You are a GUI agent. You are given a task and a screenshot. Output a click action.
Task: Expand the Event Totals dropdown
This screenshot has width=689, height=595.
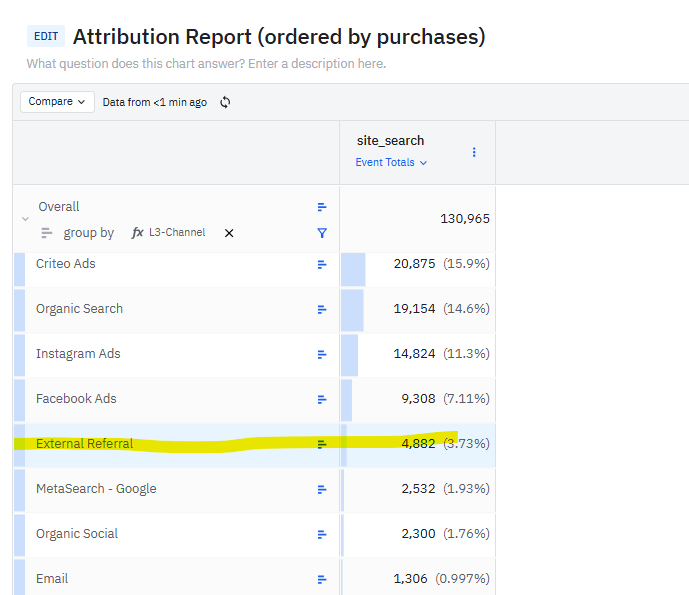click(391, 163)
